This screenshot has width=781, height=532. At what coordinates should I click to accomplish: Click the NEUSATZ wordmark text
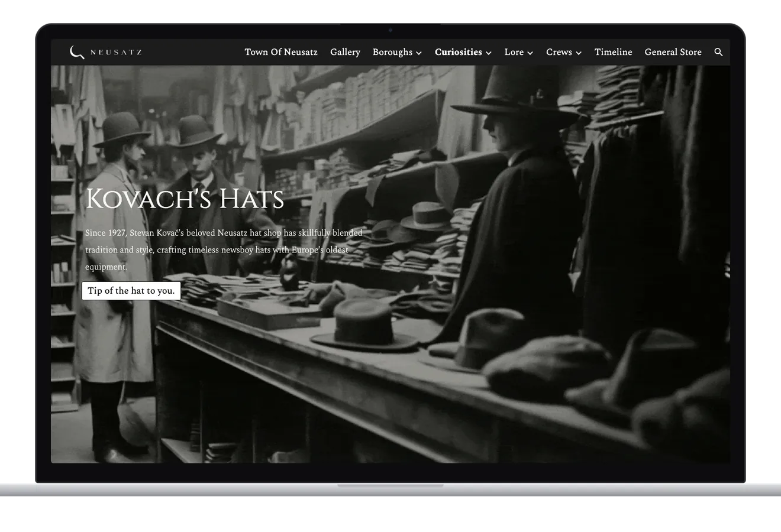[116, 53]
